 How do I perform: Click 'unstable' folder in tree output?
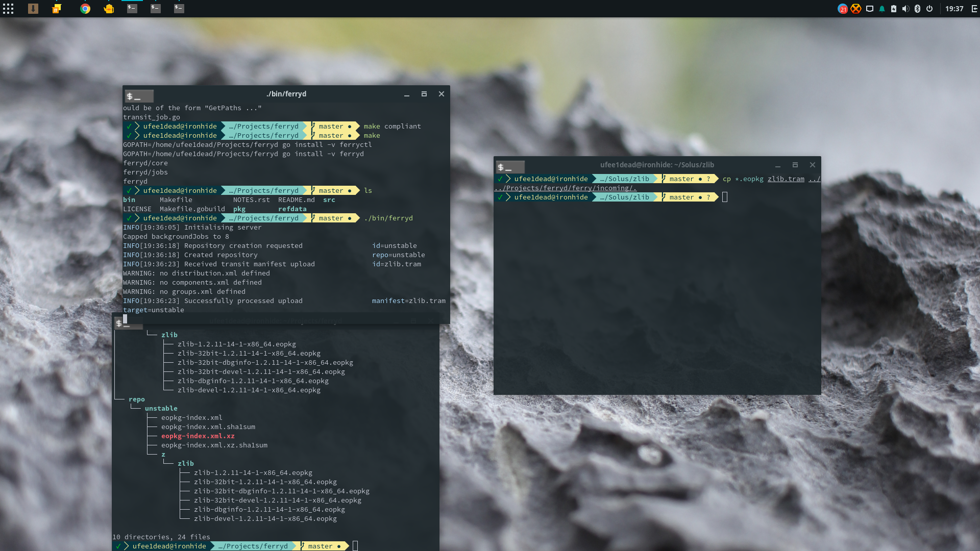tap(161, 409)
